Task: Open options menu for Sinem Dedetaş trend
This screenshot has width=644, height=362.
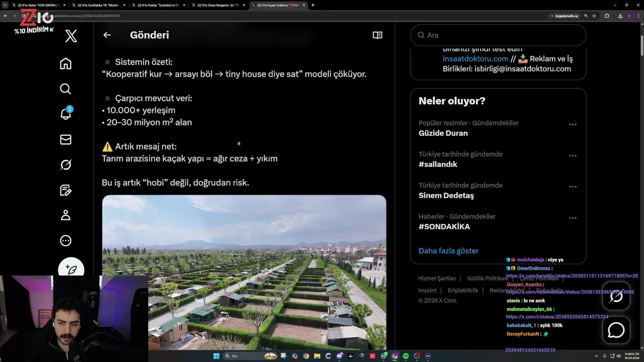Action: (x=573, y=187)
